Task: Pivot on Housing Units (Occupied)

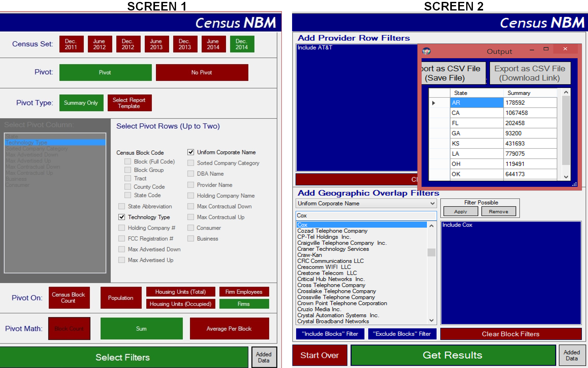Action: [x=180, y=304]
